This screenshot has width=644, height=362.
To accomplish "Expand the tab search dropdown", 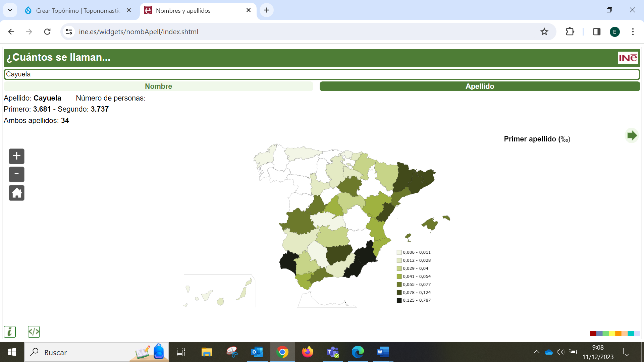I will pyautogui.click(x=10, y=10).
